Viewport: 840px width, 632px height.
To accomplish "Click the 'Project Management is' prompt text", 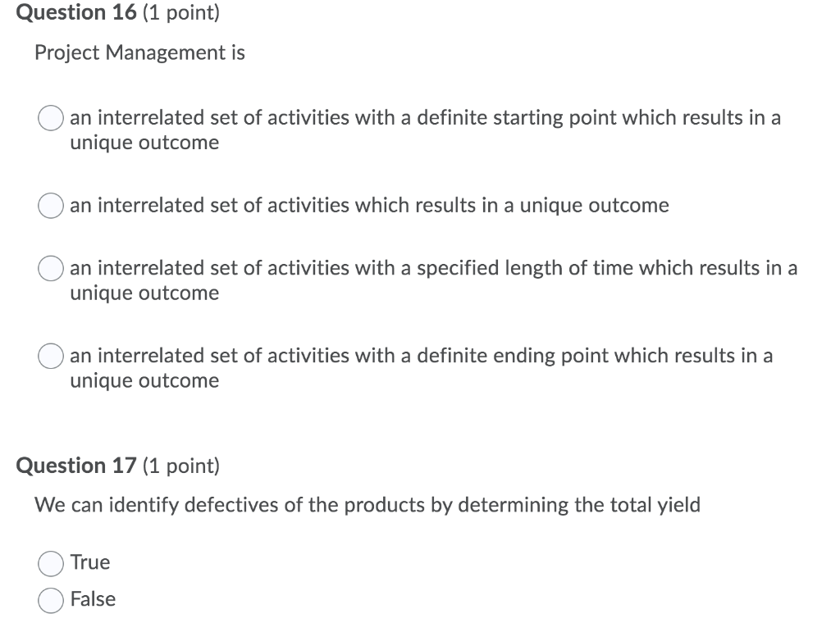I will pyautogui.click(x=139, y=52).
